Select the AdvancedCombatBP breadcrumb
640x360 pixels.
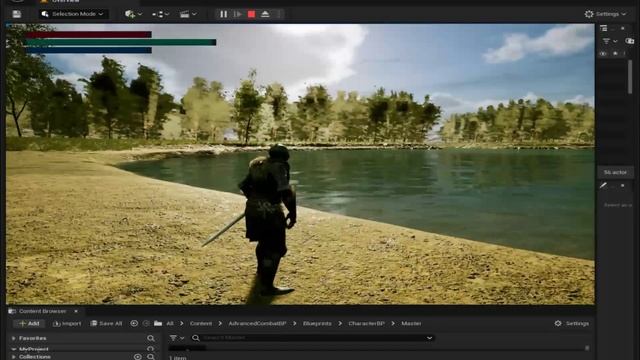pos(257,323)
